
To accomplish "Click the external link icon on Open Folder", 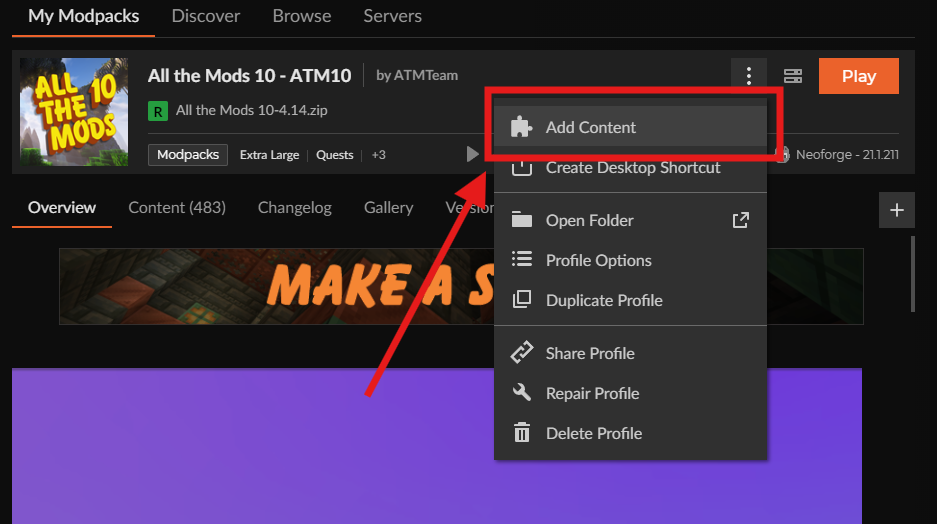I will 740,220.
